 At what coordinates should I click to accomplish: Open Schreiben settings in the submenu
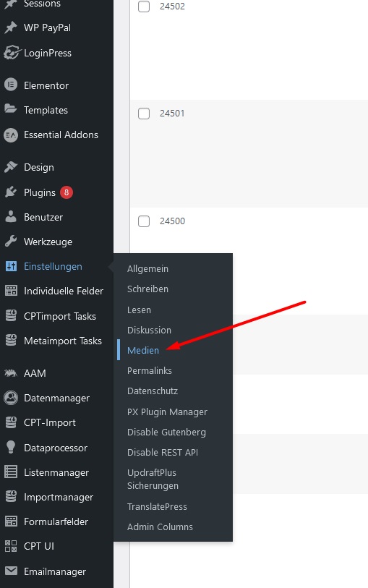[x=147, y=289]
